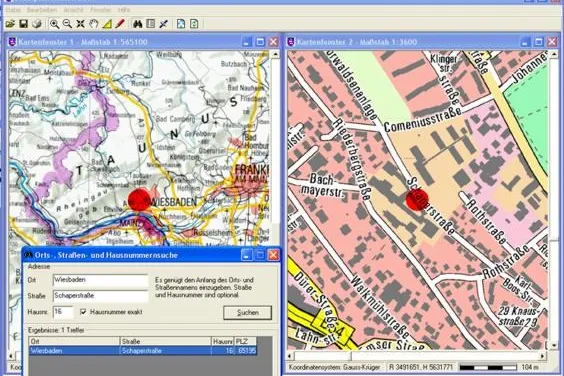Select Wiesbaden cell in results row
Viewport: 564px width, 376px height.
tap(74, 350)
